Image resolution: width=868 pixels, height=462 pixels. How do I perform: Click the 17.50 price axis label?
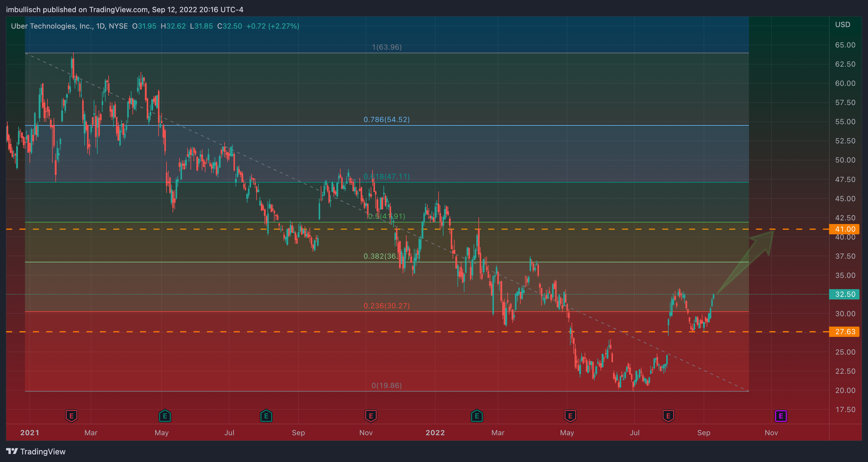coord(845,410)
